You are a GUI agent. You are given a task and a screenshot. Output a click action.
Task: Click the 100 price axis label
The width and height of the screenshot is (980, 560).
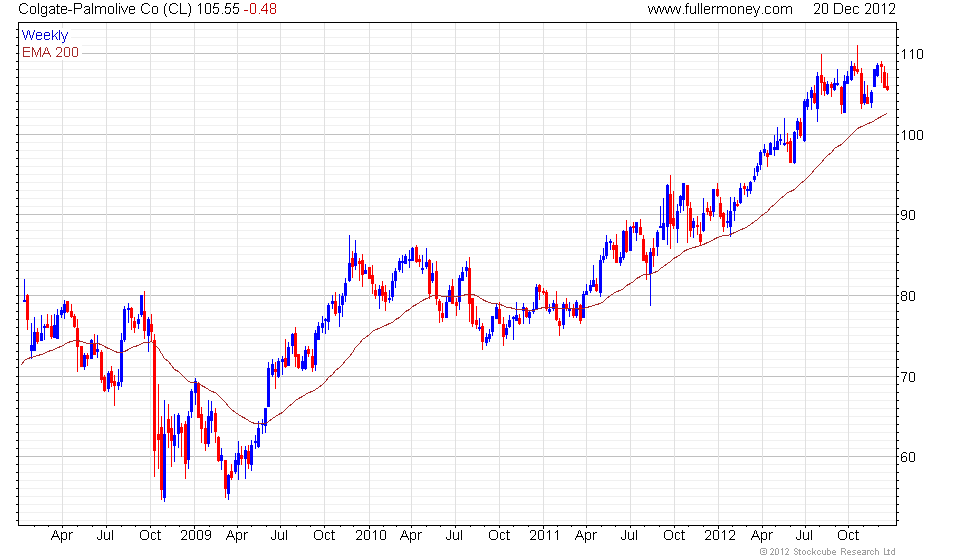(912, 135)
